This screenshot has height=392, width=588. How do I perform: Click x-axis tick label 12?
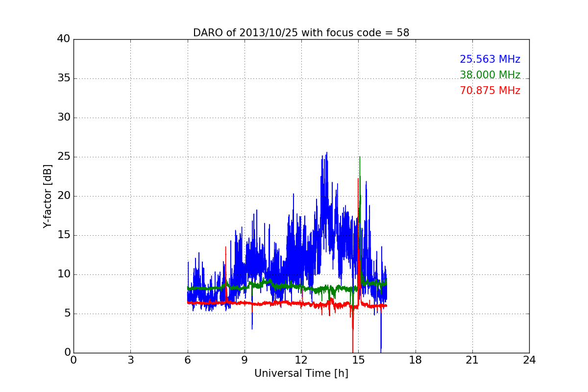click(x=301, y=360)
